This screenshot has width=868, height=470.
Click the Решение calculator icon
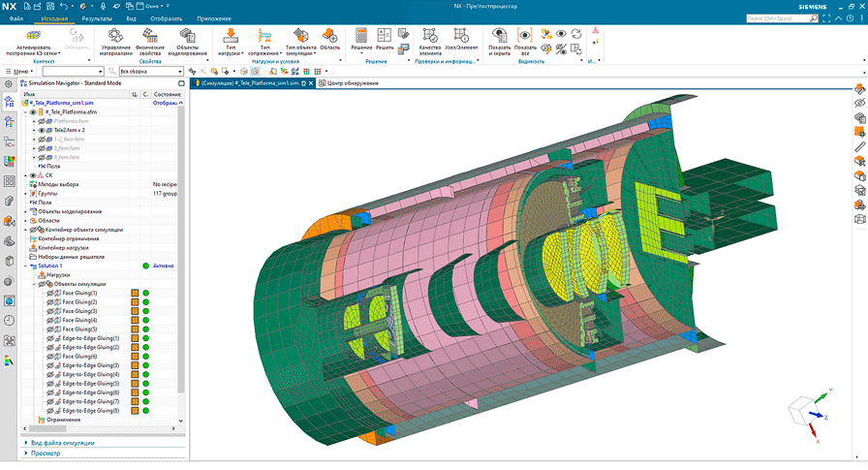point(361,36)
